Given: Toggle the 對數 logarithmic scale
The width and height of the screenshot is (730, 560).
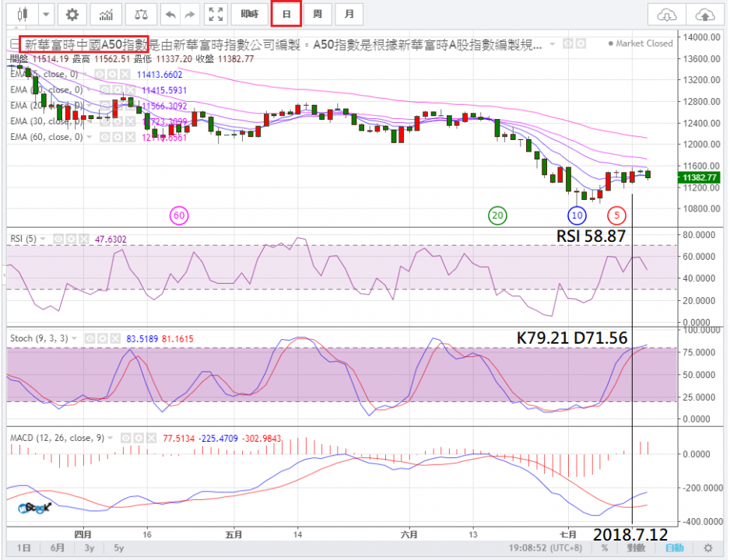Looking at the screenshot, I should 636,548.
